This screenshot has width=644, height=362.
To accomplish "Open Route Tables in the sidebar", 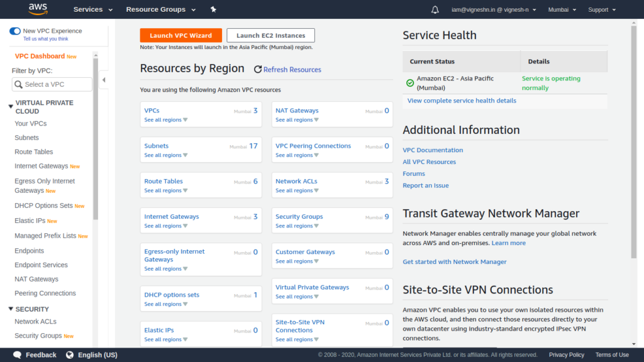I will pyautogui.click(x=34, y=152).
